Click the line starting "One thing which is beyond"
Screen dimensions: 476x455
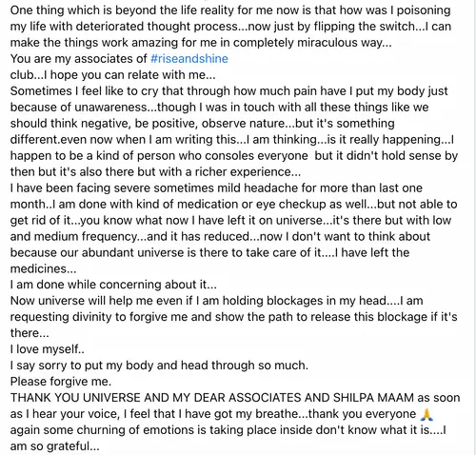click(x=230, y=10)
